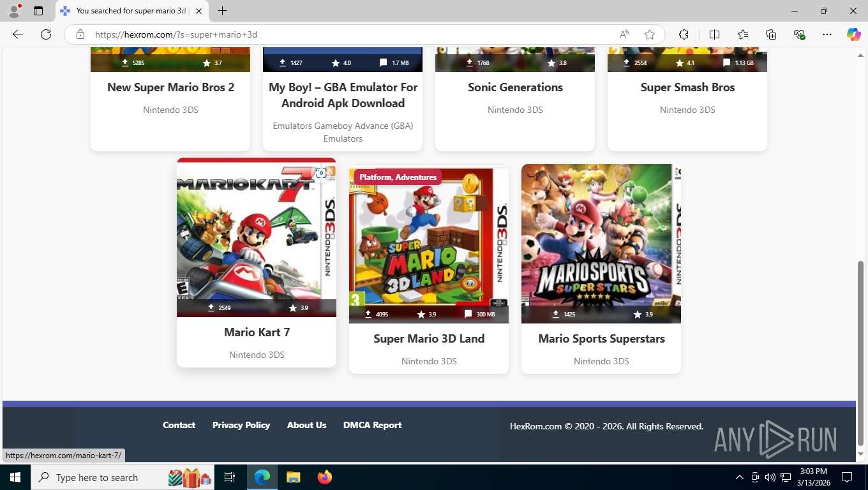The width and height of the screenshot is (868, 490).
Task: Click Nintendo 3DS under Sonic Generations
Action: click(515, 110)
